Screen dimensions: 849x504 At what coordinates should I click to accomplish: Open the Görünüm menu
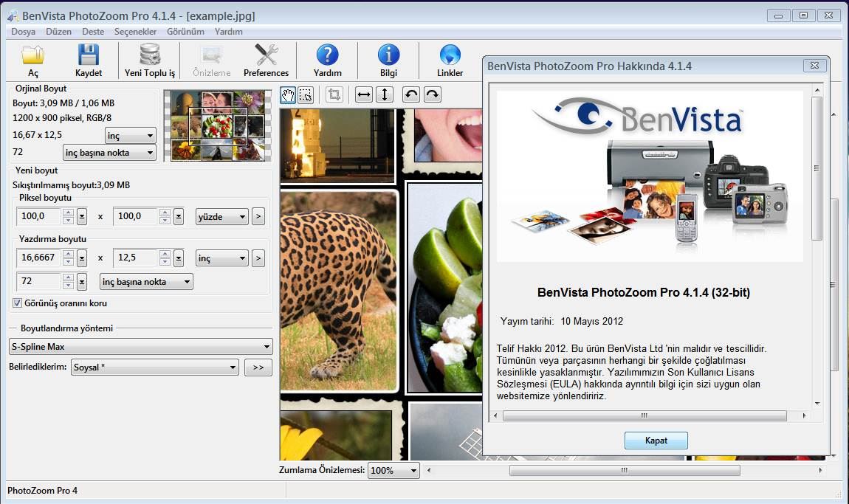pos(186,32)
